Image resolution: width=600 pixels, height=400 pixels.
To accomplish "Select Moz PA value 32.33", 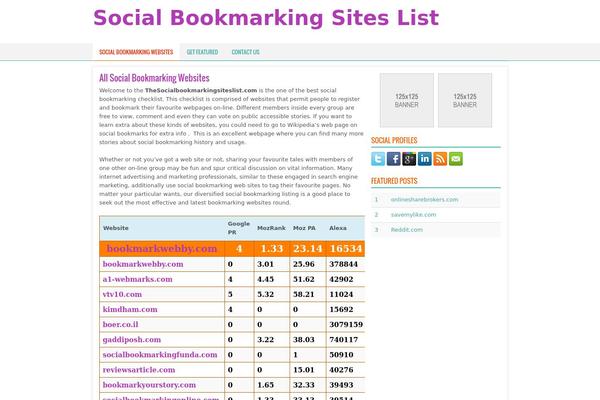I will [304, 385].
